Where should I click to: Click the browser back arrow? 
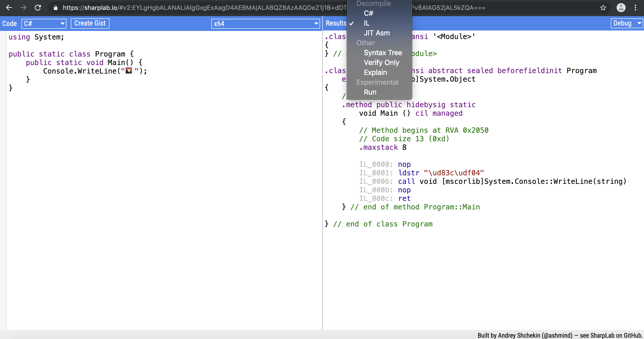click(9, 8)
